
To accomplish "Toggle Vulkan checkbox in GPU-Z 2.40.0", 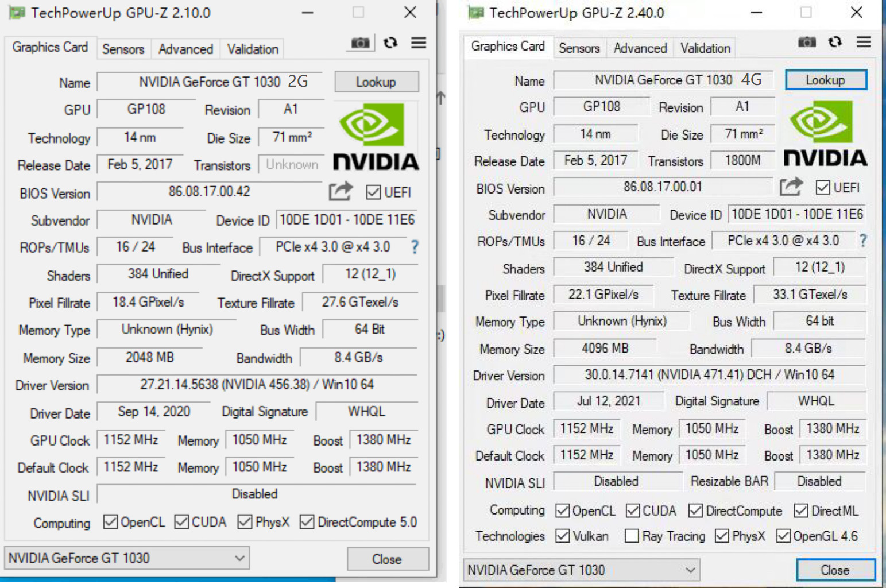I will coord(563,536).
